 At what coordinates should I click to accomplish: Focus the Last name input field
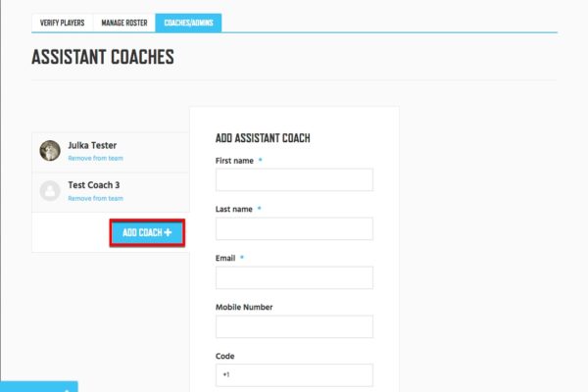(294, 228)
